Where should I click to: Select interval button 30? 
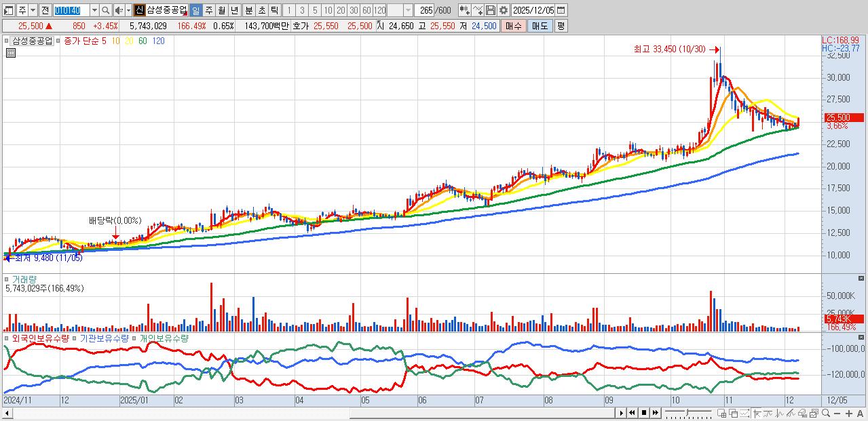pos(354,10)
